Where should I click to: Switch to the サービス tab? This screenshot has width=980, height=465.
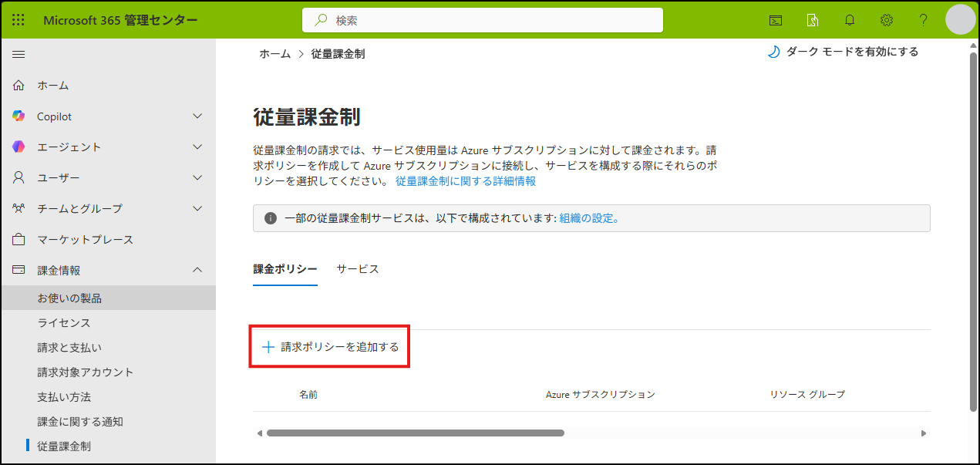pyautogui.click(x=358, y=269)
